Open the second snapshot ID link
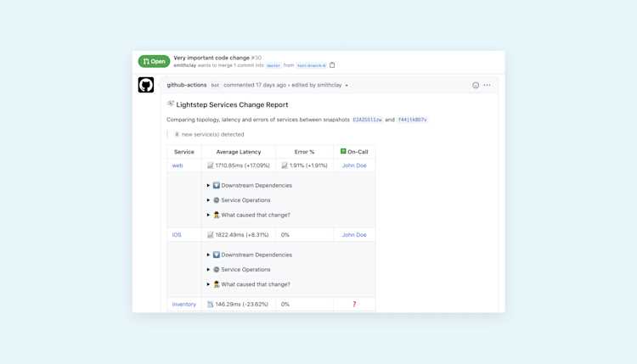The image size is (637, 364). [x=412, y=120]
